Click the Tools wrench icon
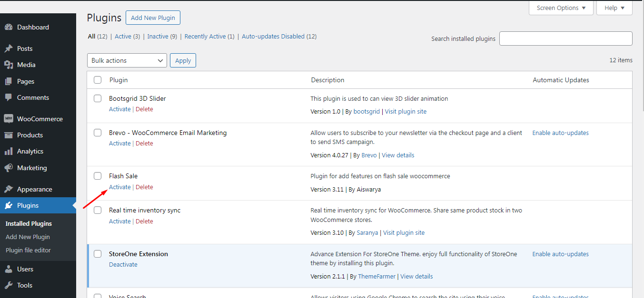 (9, 285)
